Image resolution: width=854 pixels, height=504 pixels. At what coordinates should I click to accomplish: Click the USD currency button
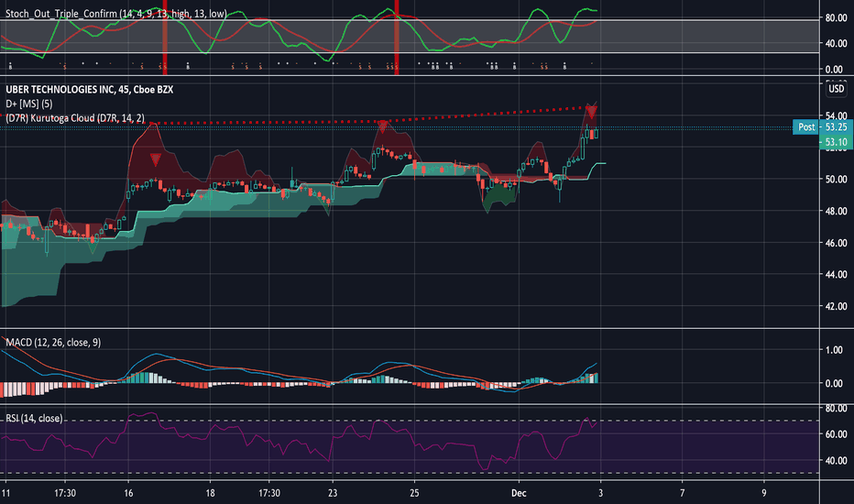coord(836,89)
